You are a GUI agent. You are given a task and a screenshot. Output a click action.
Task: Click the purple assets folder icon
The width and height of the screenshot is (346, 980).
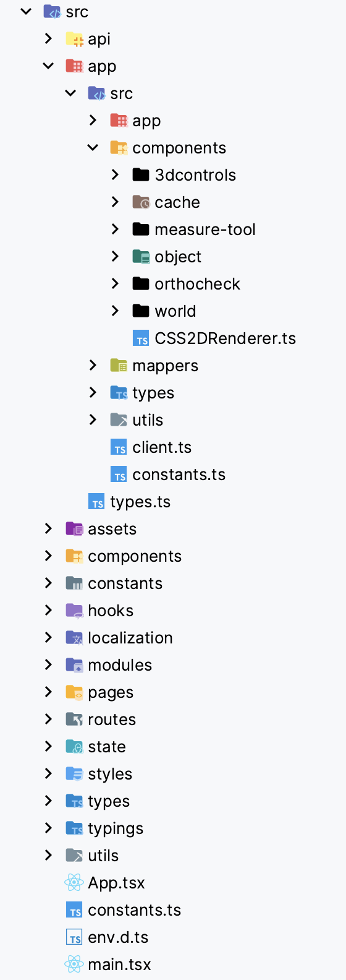pyautogui.click(x=74, y=529)
